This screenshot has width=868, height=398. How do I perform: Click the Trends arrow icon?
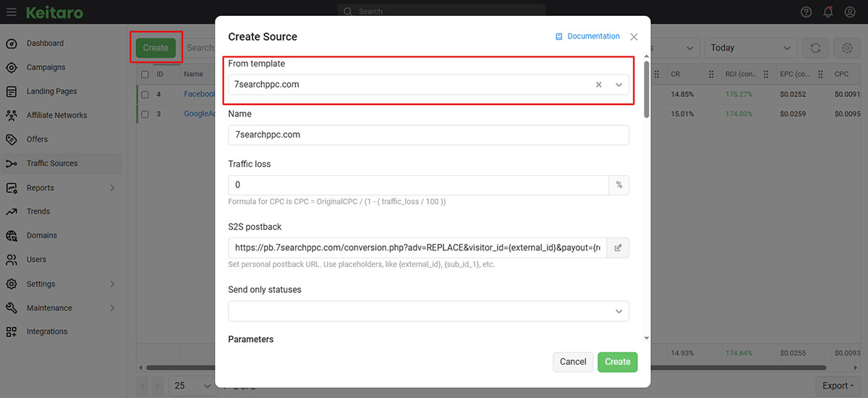(12, 211)
